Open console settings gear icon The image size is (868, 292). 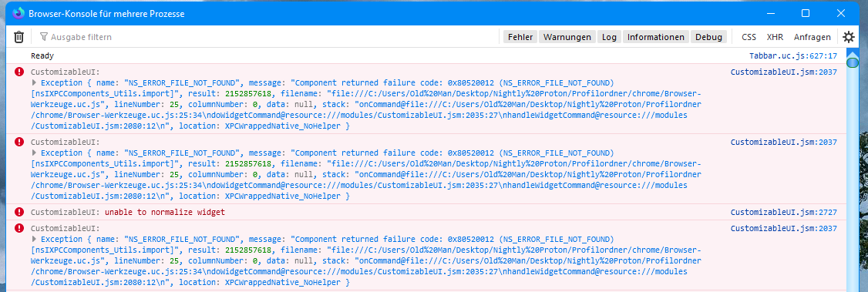click(x=849, y=37)
